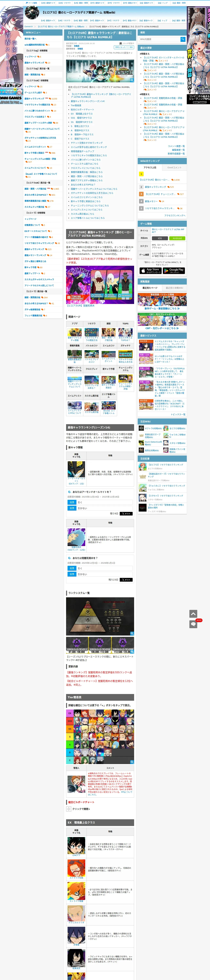The height and width of the screenshot is (980, 210).
Task: Open 新規作成履歴一覧 link
Action: [x=176, y=154]
